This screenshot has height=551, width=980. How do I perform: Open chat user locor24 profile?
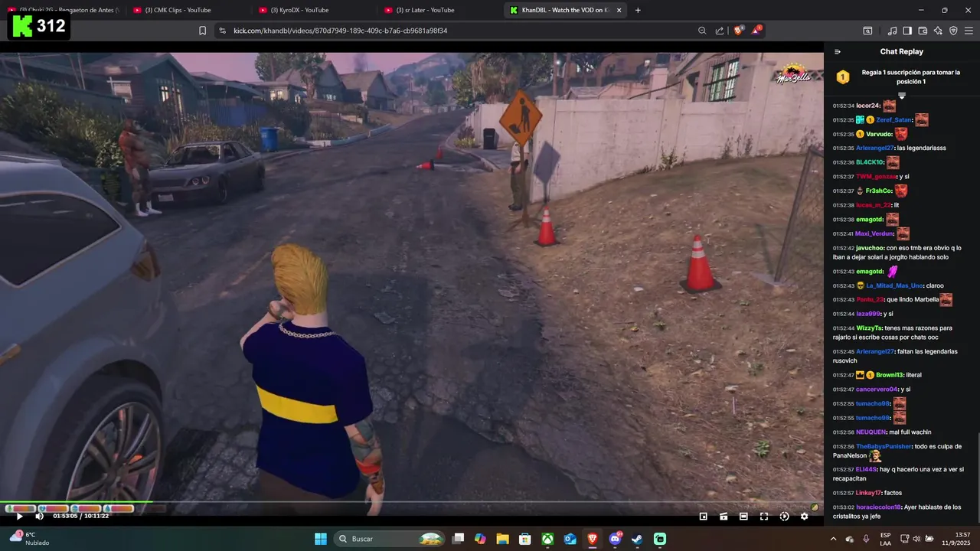[867, 106]
